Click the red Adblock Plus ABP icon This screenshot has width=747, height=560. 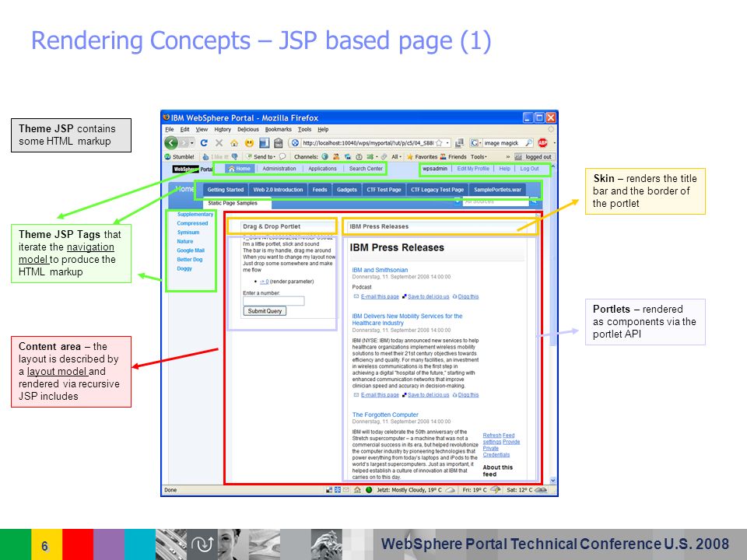point(542,143)
